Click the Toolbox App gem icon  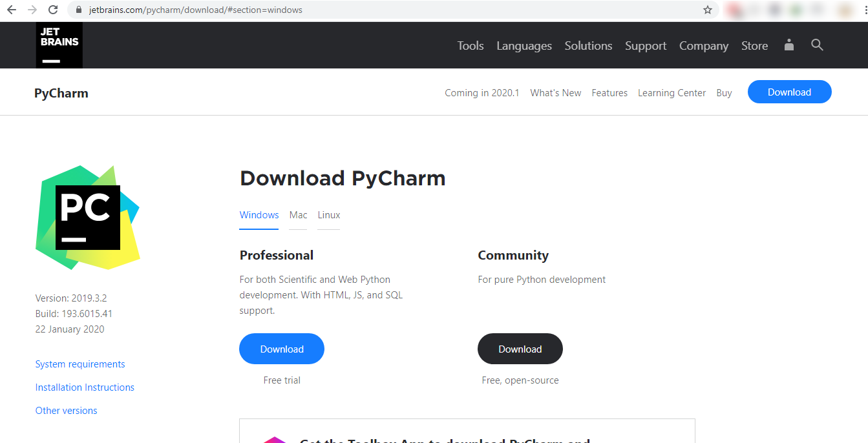point(276,440)
